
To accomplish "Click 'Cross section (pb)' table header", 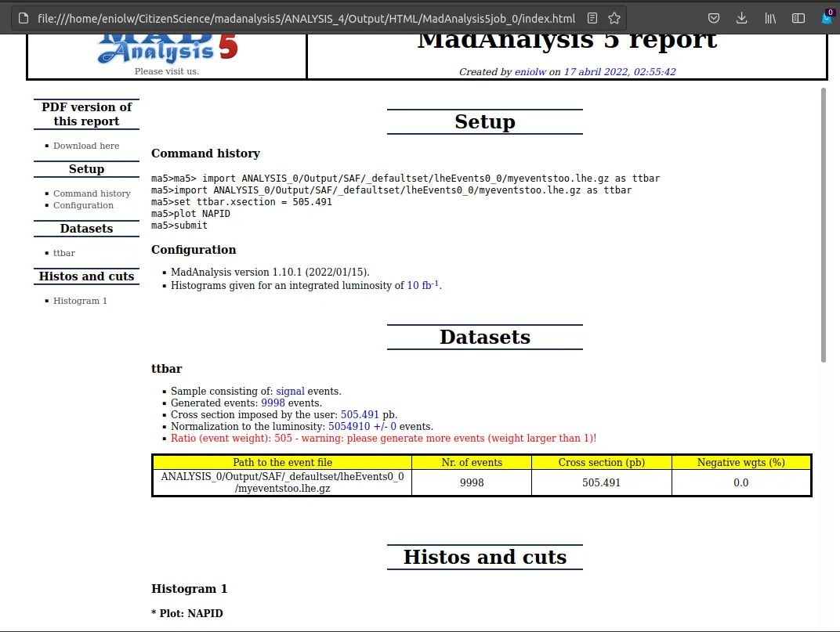I will coord(602,462).
